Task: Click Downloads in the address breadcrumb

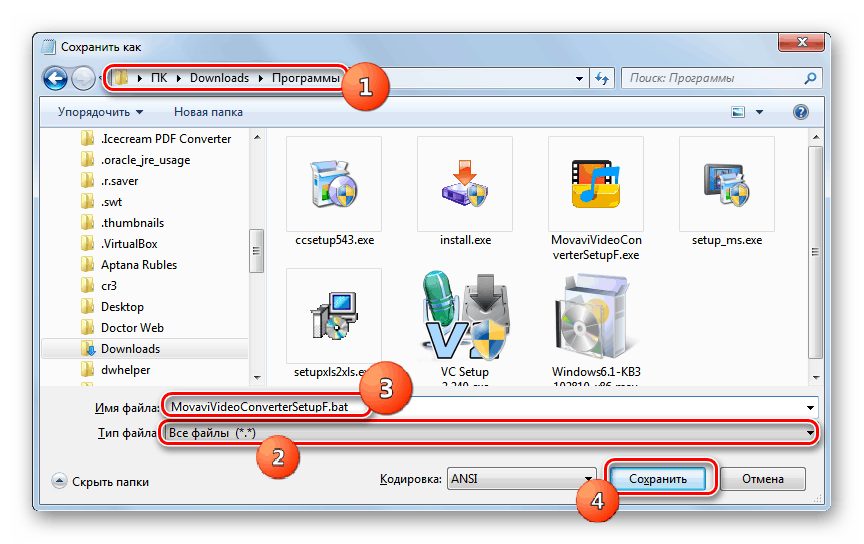Action: [219, 78]
